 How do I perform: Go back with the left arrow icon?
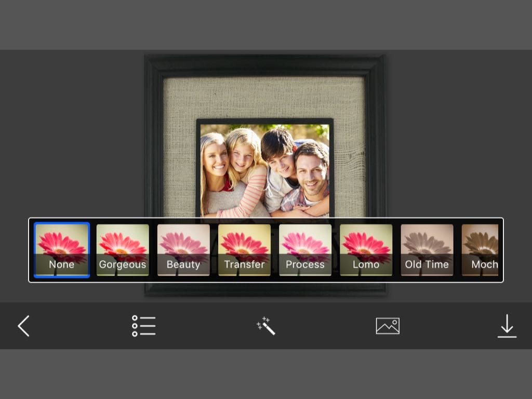(x=24, y=326)
